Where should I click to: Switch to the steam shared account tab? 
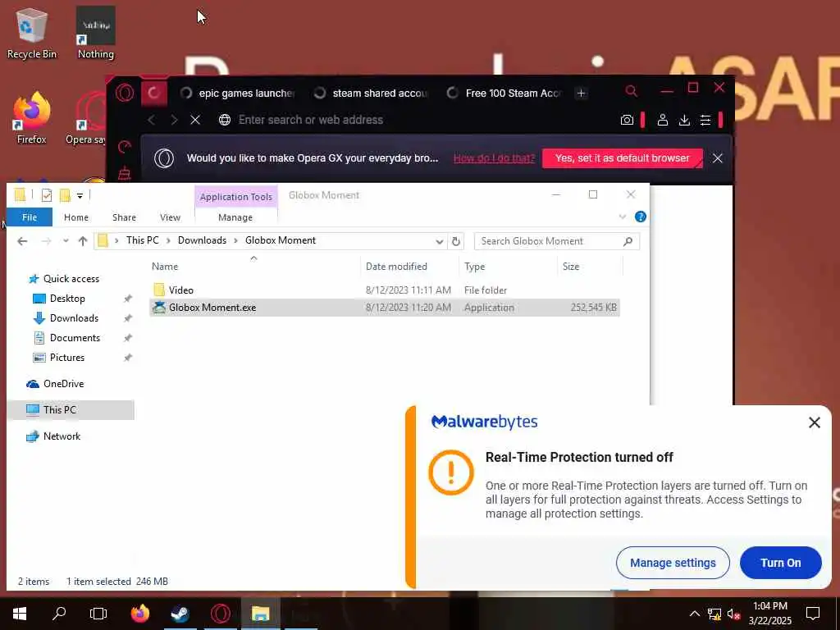(x=371, y=94)
